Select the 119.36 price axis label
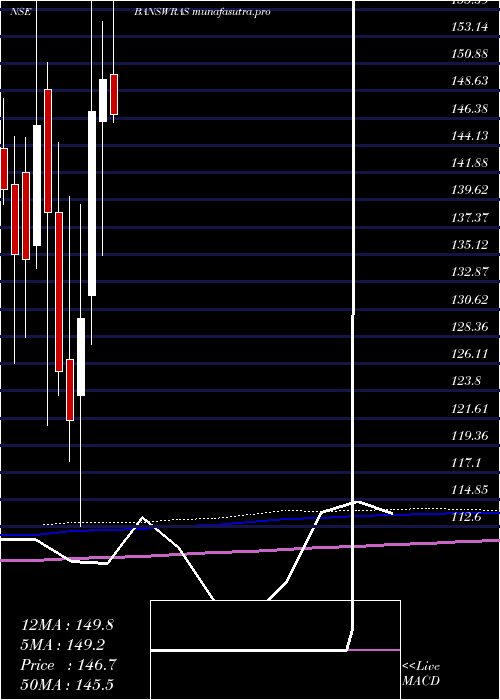500x700 pixels. coord(470,436)
